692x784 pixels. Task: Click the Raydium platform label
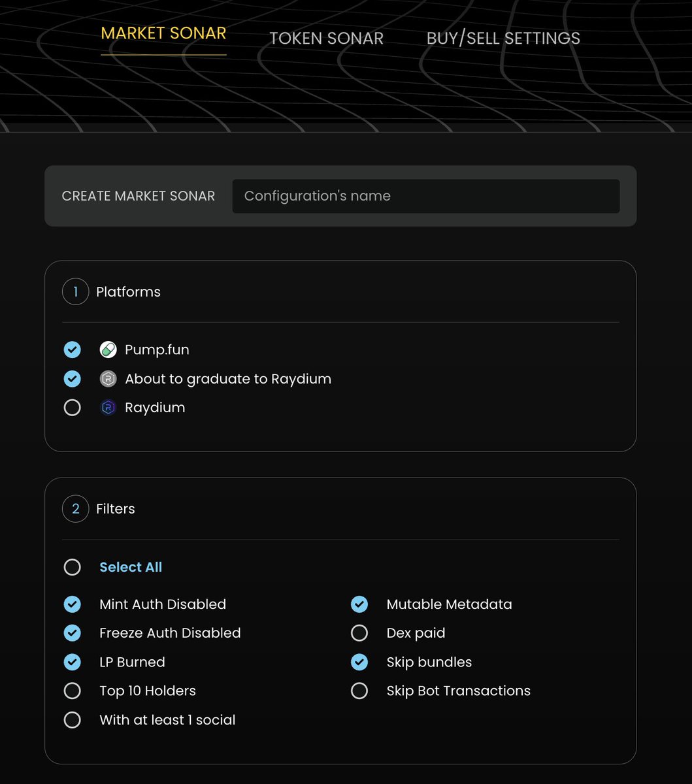pos(155,408)
